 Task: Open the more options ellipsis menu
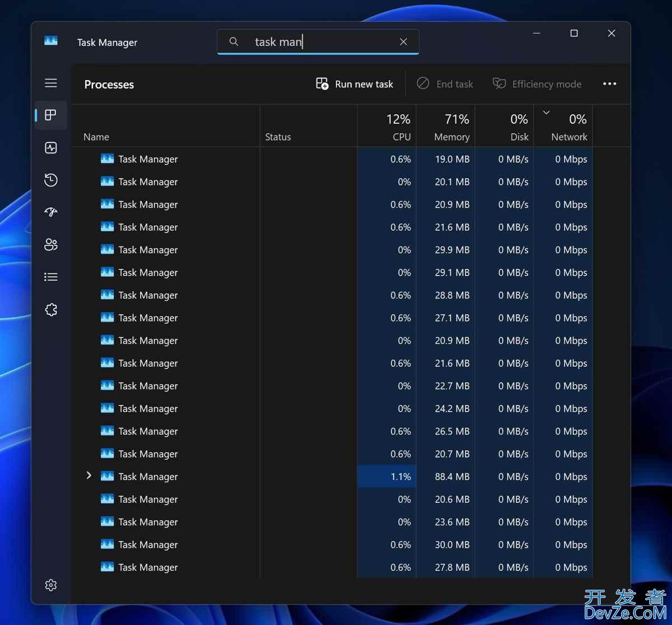609,83
